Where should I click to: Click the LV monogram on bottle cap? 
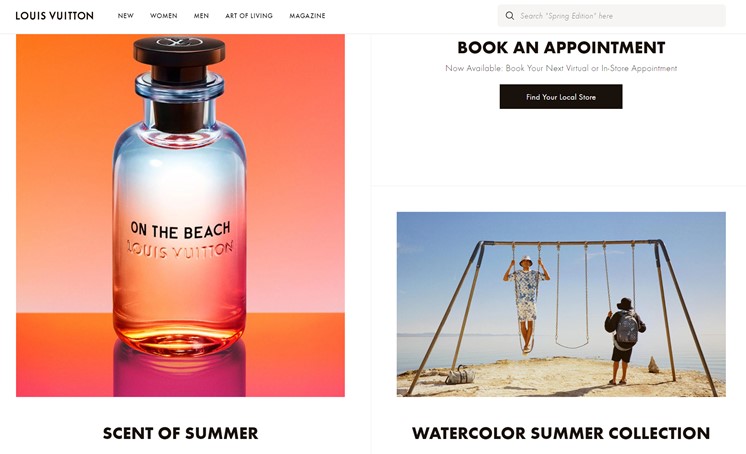tap(179, 42)
